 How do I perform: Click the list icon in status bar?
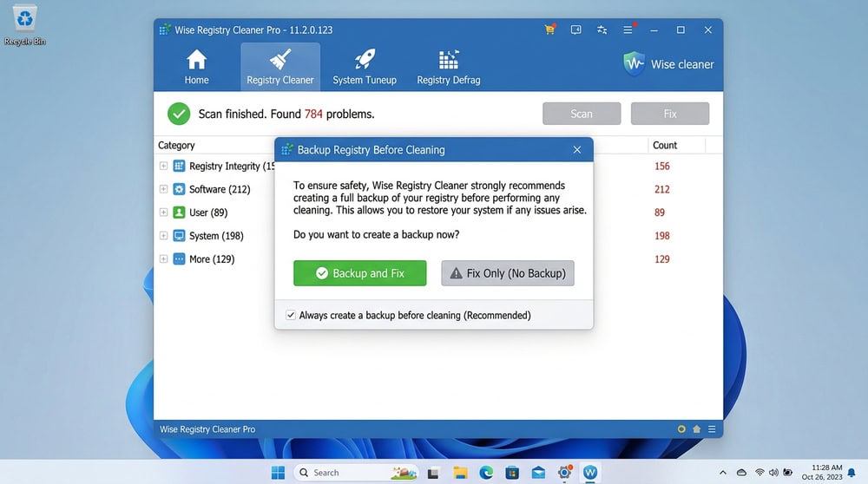(712, 429)
